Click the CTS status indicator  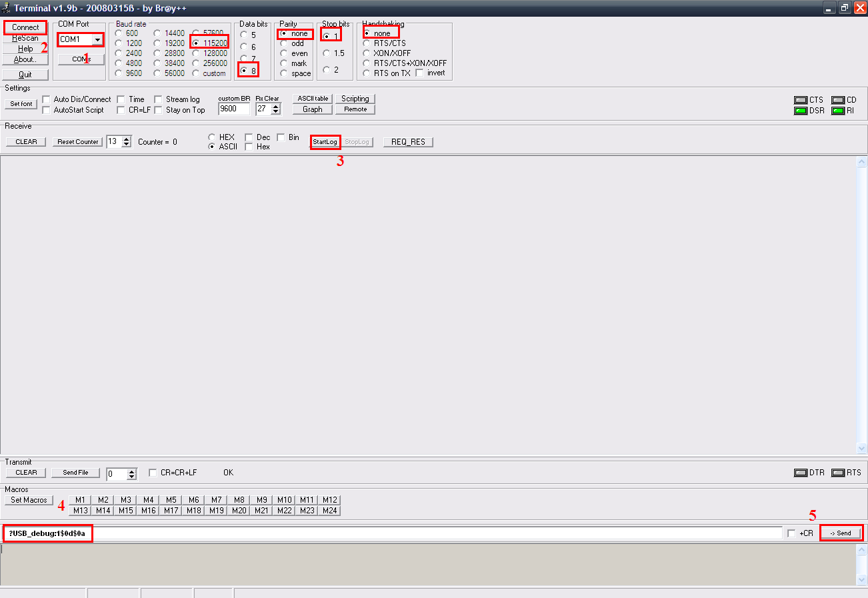click(x=801, y=100)
